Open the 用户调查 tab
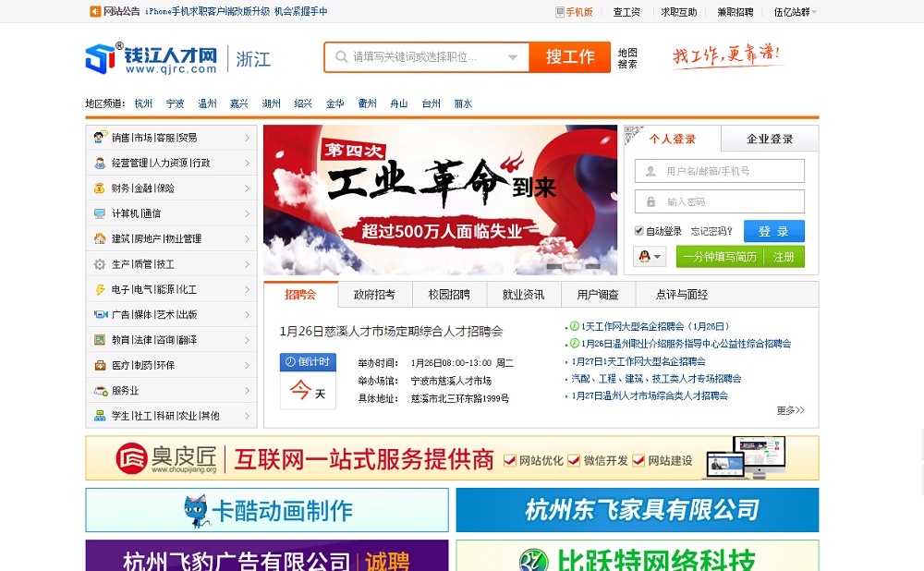The image size is (924, 571). click(598, 295)
